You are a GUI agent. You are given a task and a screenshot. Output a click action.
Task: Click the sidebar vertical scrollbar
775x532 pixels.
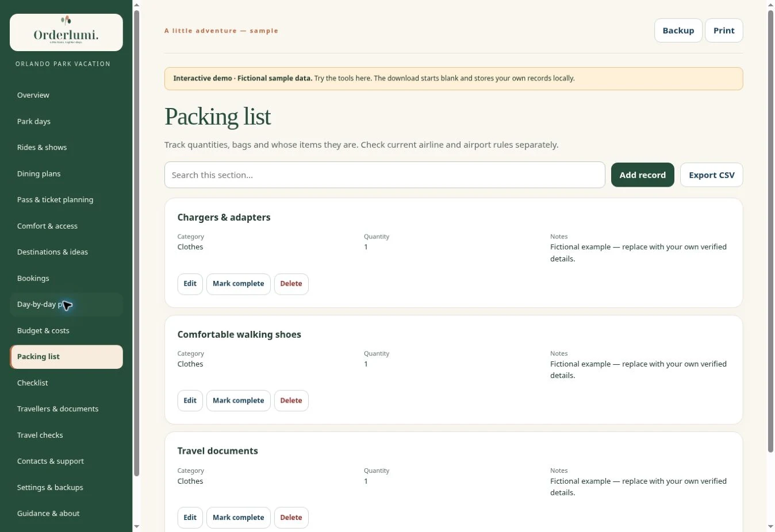pyautogui.click(x=136, y=243)
